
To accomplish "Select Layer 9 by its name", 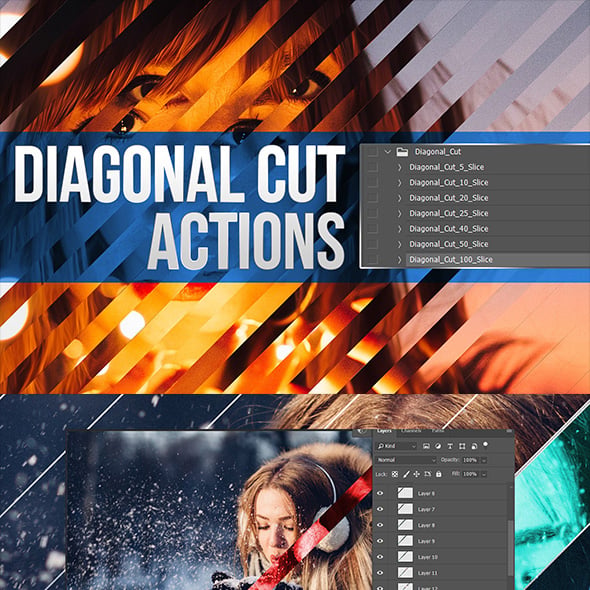I will pos(426,541).
